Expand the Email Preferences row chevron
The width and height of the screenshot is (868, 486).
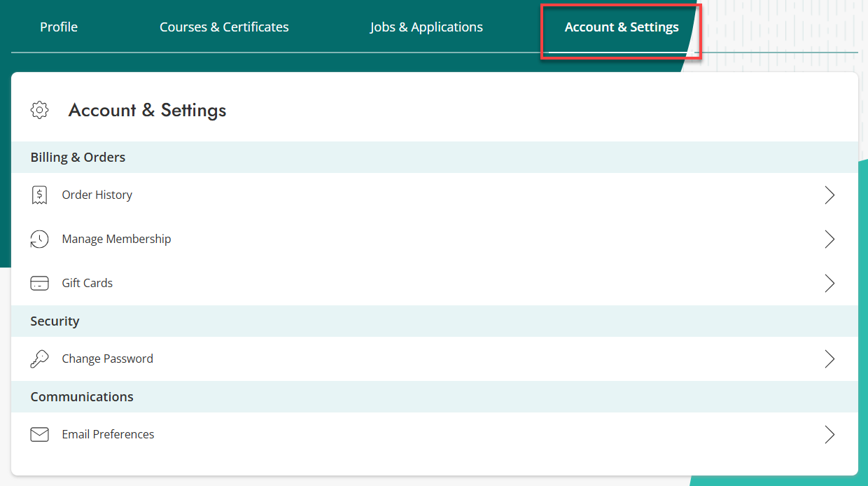[829, 435]
